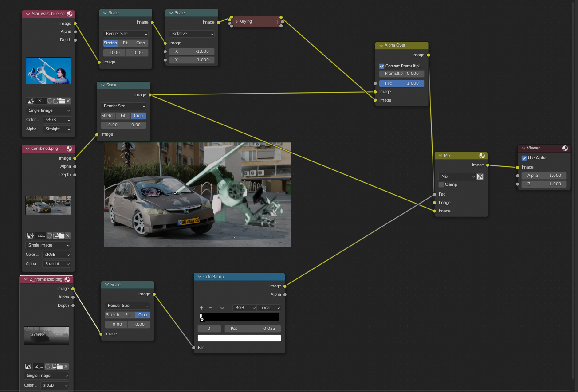Image resolution: width=578 pixels, height=392 pixels.
Task: Click the white color swatch in ColorRamp
Action: click(239, 338)
